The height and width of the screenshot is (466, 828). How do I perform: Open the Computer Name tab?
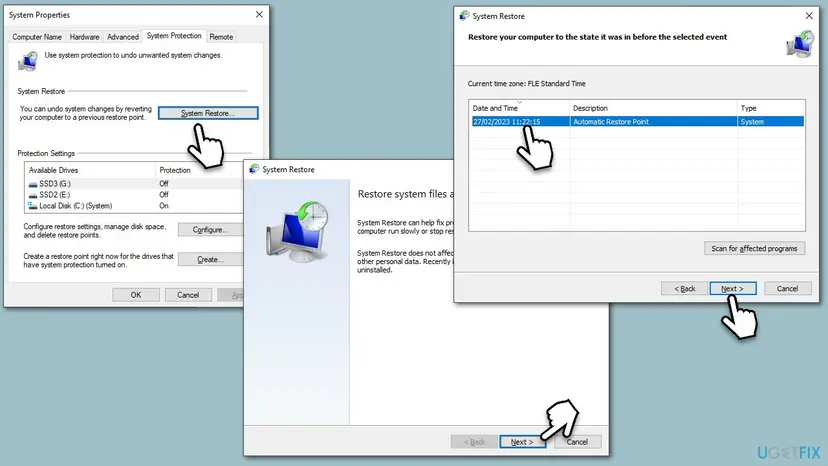pyautogui.click(x=37, y=37)
